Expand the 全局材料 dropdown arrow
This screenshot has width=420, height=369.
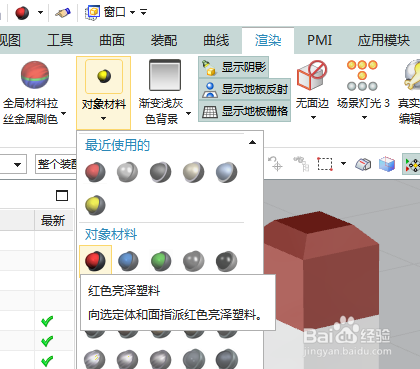(63, 113)
